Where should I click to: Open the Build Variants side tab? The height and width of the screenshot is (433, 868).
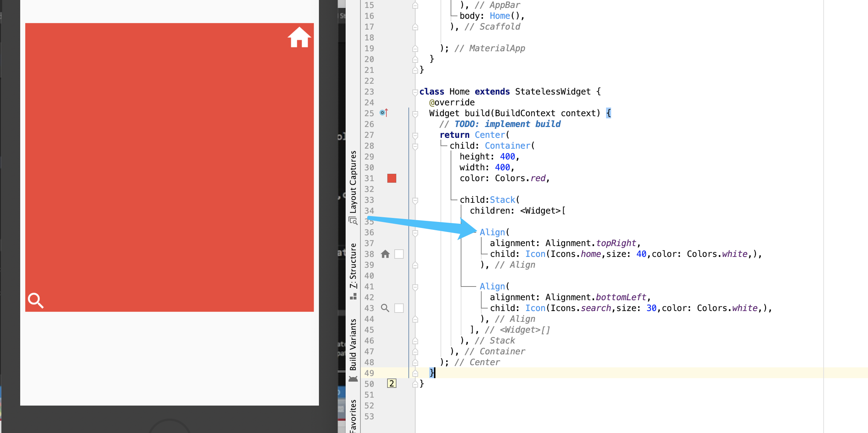click(x=353, y=344)
